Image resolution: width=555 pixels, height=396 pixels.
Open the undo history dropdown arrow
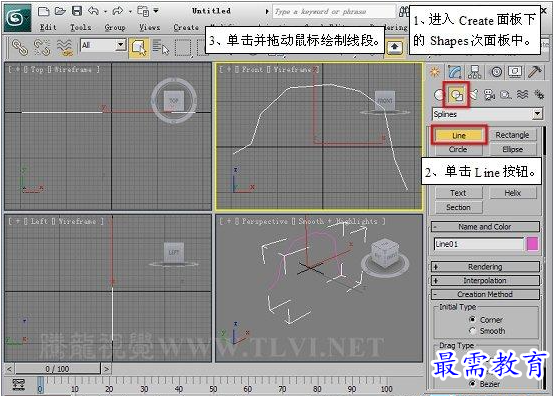(x=105, y=12)
